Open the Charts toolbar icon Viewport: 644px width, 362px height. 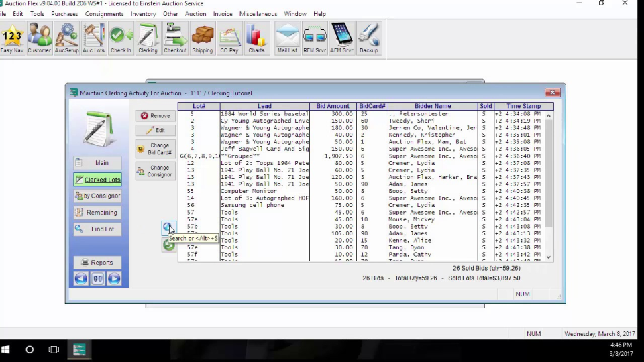pos(256,38)
